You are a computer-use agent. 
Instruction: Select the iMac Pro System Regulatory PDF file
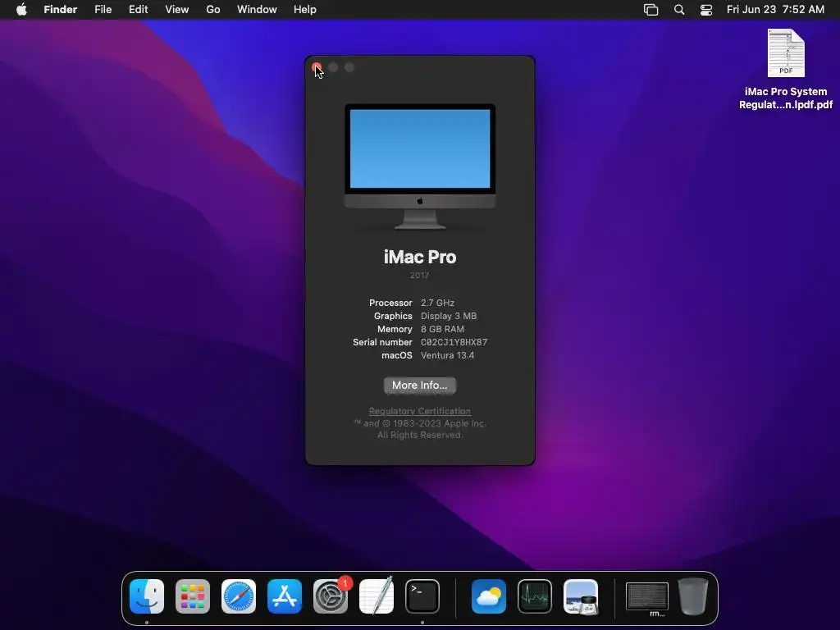pyautogui.click(x=786, y=70)
